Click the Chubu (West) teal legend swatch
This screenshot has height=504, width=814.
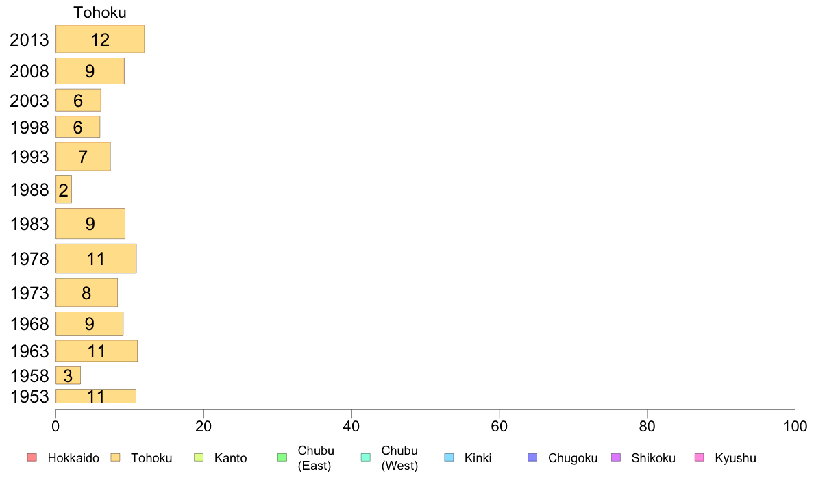click(x=365, y=457)
